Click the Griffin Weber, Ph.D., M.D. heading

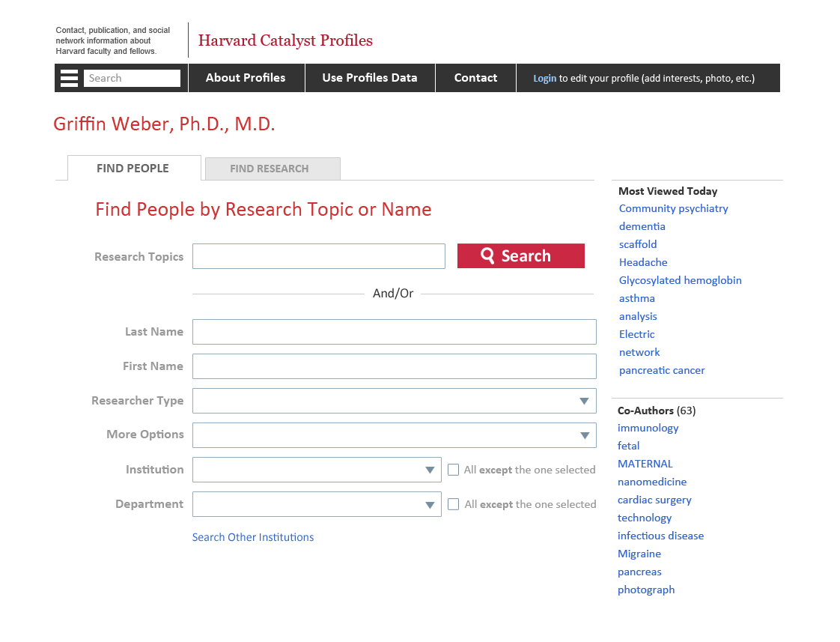point(164,124)
